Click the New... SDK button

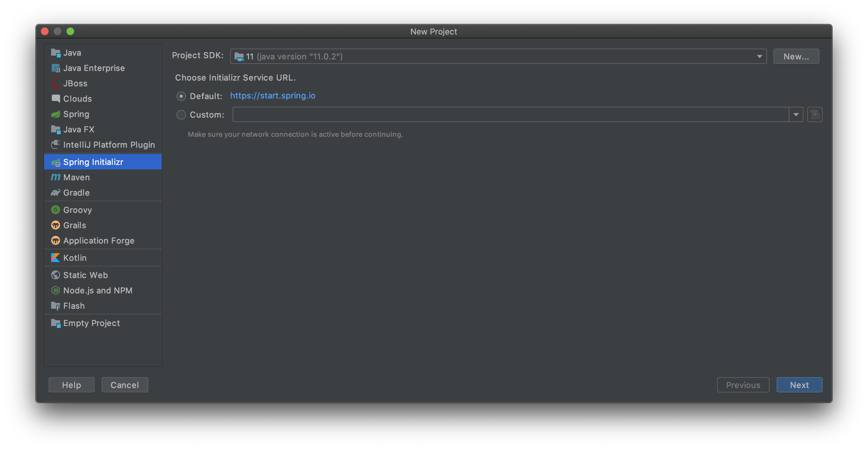[x=796, y=56]
